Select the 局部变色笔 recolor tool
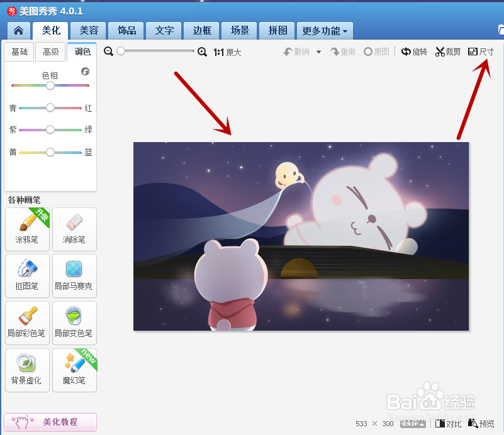The width and height of the screenshot is (504, 435). point(74,323)
